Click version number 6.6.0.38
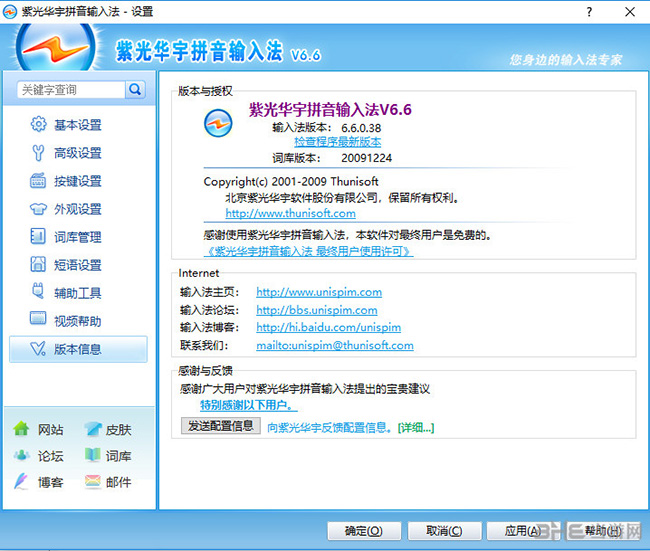The height and width of the screenshot is (551, 650). 361,128
